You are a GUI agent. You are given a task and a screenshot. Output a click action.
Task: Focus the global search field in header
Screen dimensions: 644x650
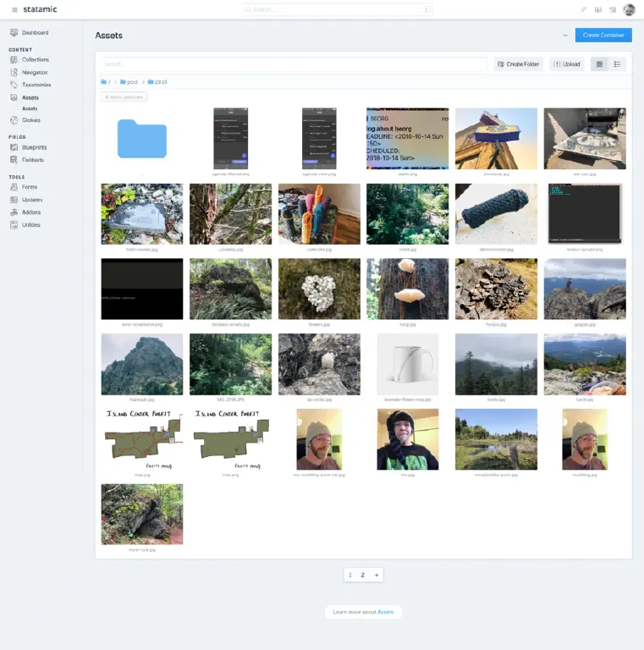[x=338, y=9]
